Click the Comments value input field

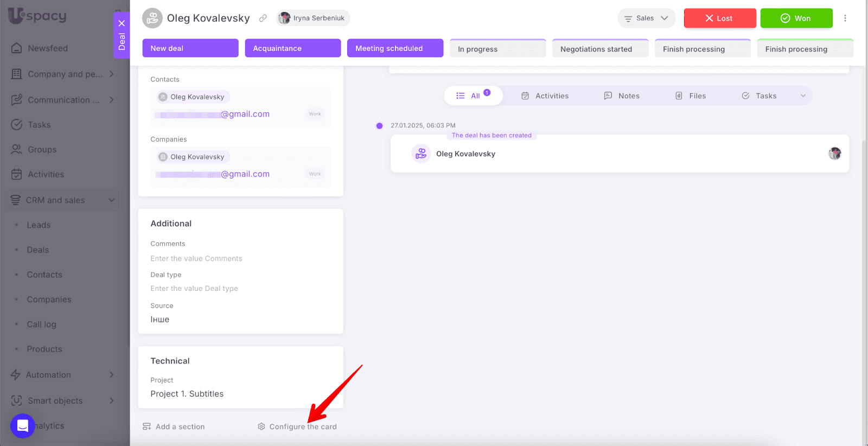point(196,259)
